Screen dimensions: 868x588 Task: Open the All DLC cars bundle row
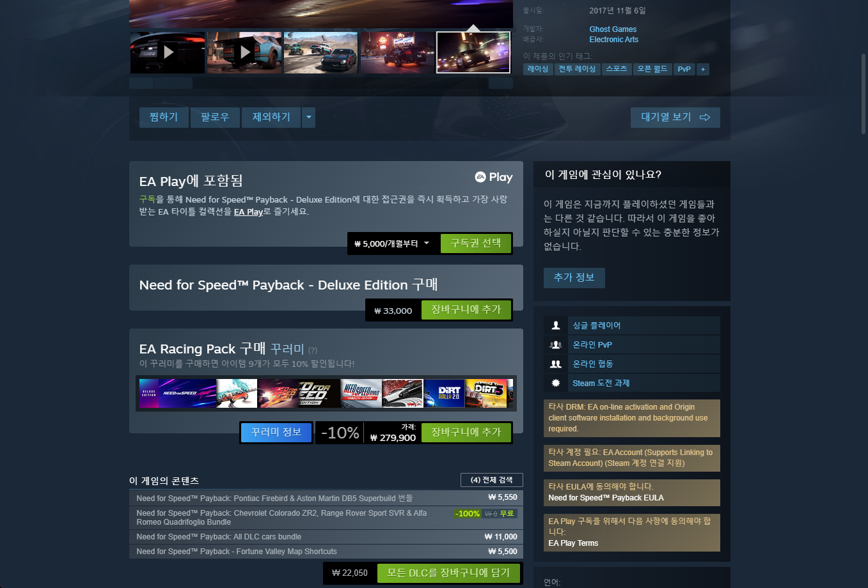point(326,537)
